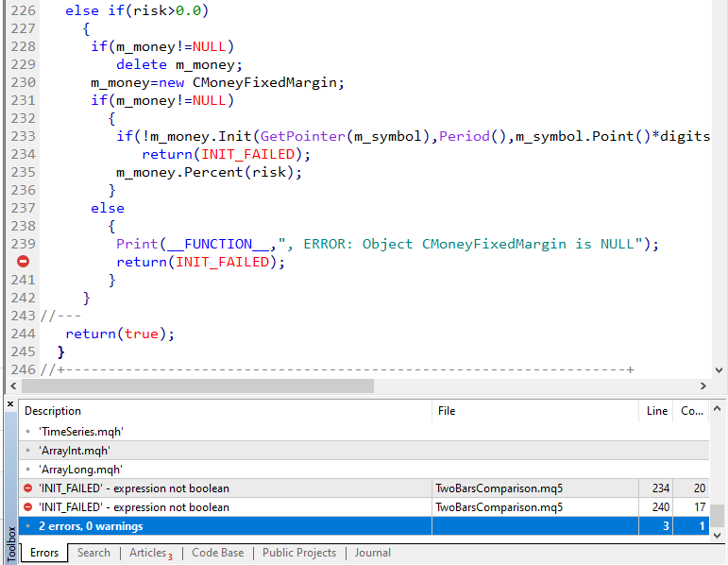Close the Toolbox panel with the X
This screenshot has height=565, width=728.
point(10,405)
